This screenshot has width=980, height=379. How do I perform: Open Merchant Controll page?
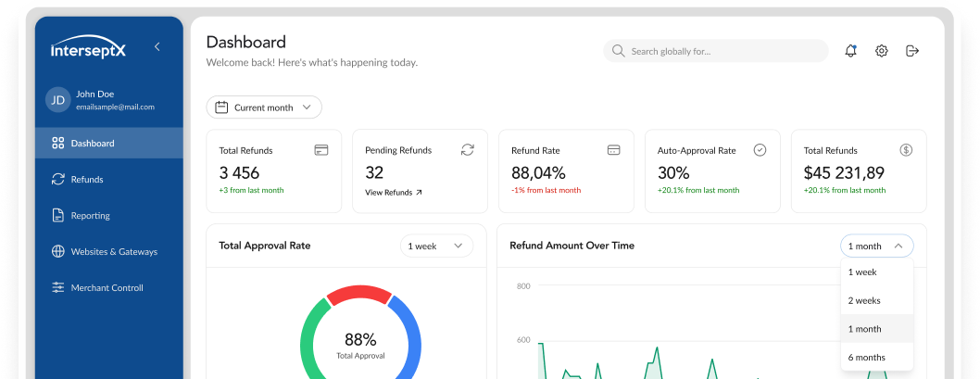(x=108, y=287)
